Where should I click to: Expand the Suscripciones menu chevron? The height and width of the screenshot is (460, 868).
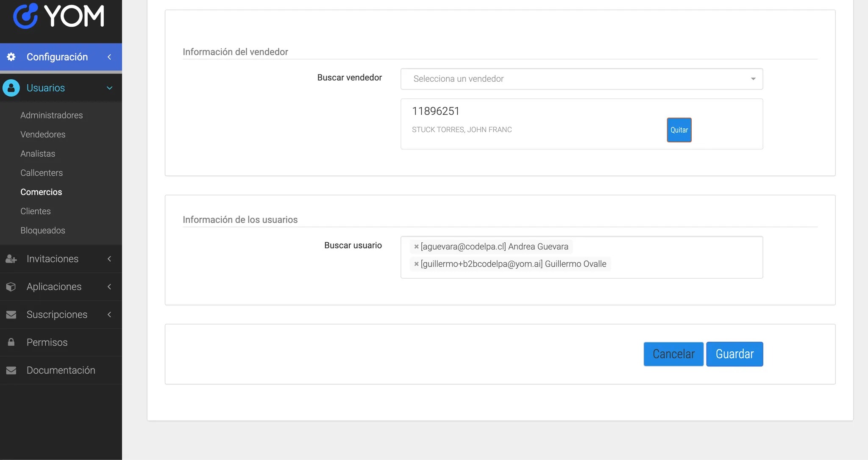109,315
